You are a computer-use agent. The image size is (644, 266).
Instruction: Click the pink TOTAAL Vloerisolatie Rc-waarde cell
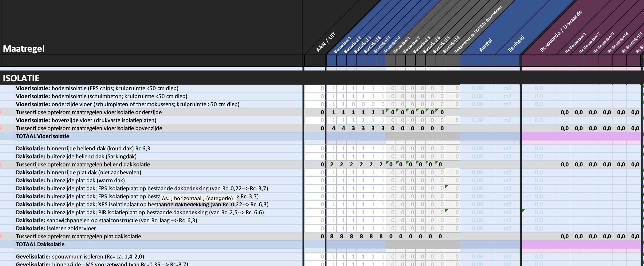[539, 136]
